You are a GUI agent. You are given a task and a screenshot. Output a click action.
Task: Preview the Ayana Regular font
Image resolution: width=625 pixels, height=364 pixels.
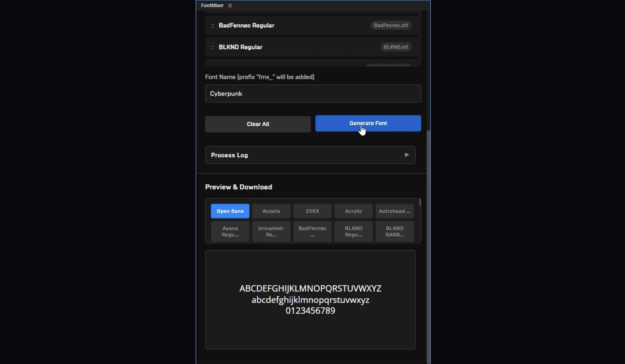pos(230,231)
